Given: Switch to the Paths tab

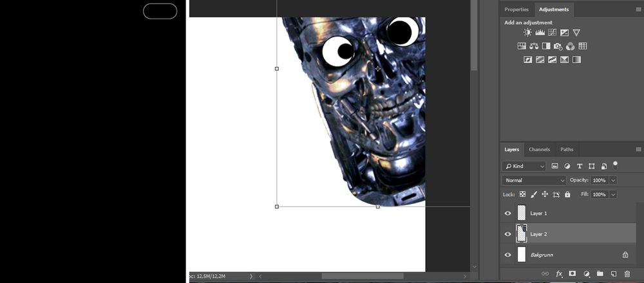Looking at the screenshot, I should coord(567,149).
